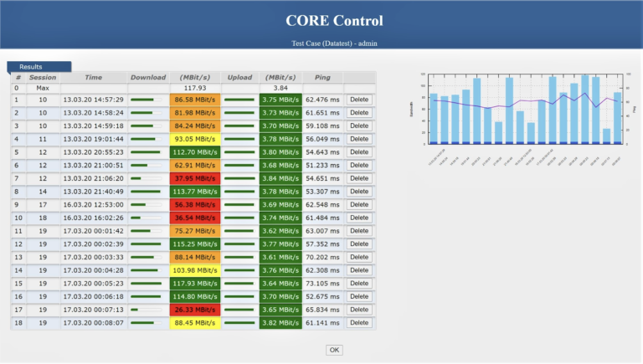Delete the 26.33 MBit/s result

(x=359, y=310)
